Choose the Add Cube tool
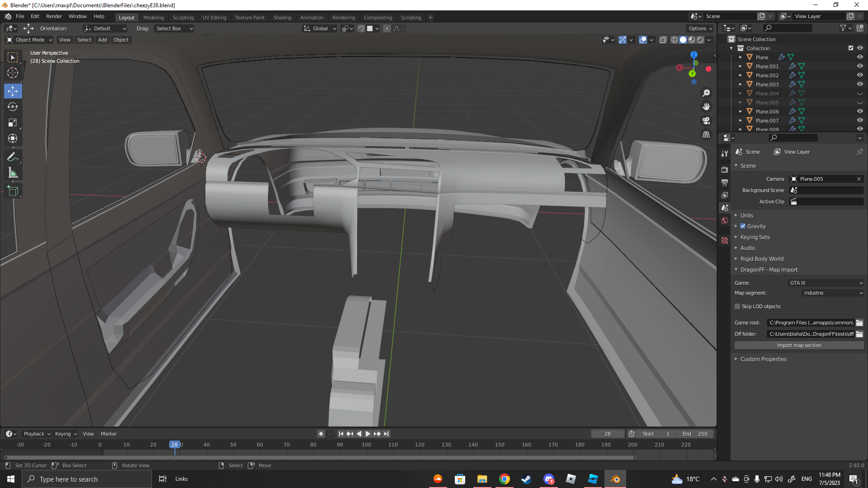The image size is (868, 488). click(x=13, y=191)
